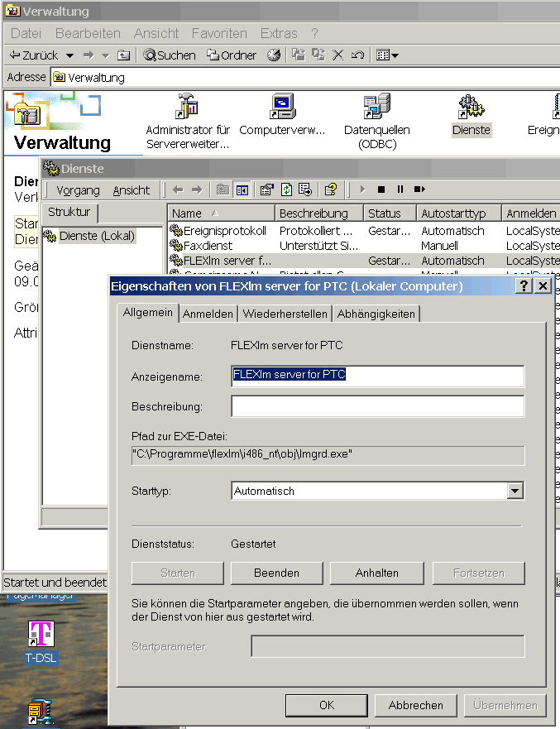Select the Faxdienst service row

click(364, 246)
